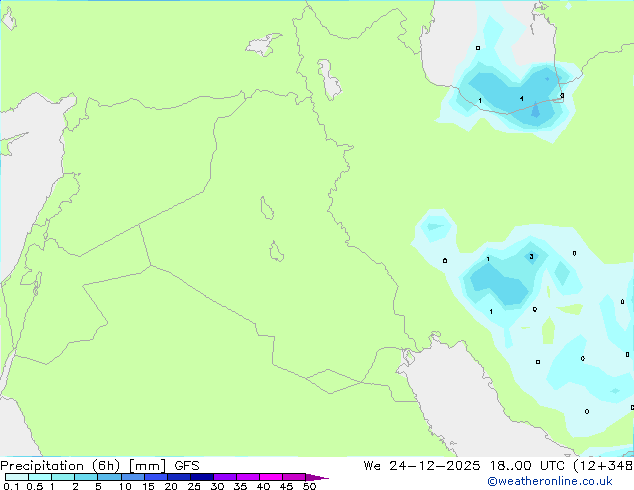The height and width of the screenshot is (490, 634).
Task: Click the over-50 mm arrow at legend end
Action: coord(317,477)
